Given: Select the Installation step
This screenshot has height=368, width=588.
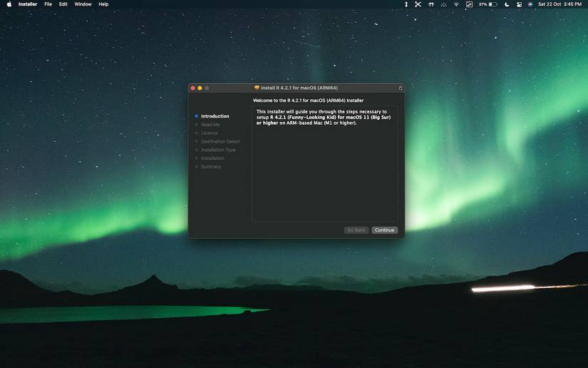Looking at the screenshot, I should click(x=212, y=158).
